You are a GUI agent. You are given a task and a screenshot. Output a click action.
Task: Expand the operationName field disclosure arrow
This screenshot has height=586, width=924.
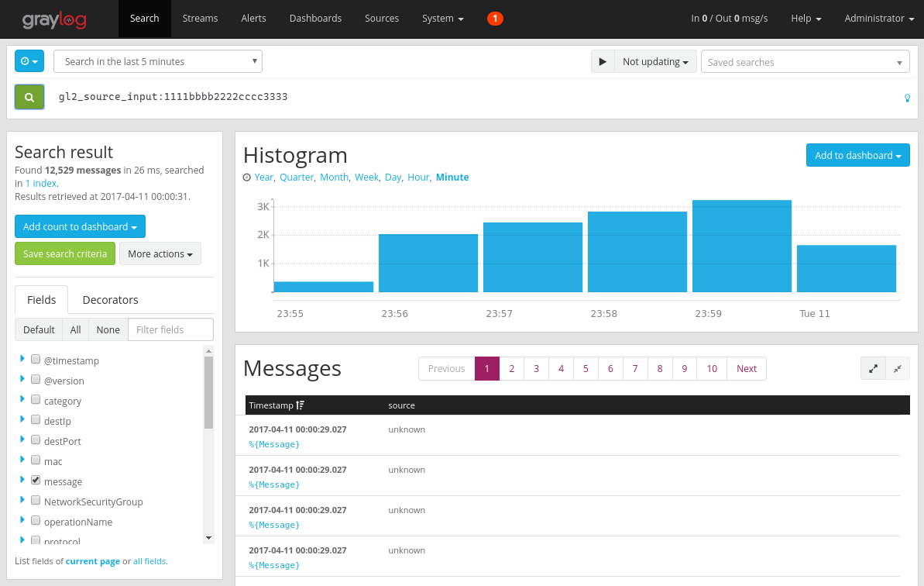coord(22,519)
